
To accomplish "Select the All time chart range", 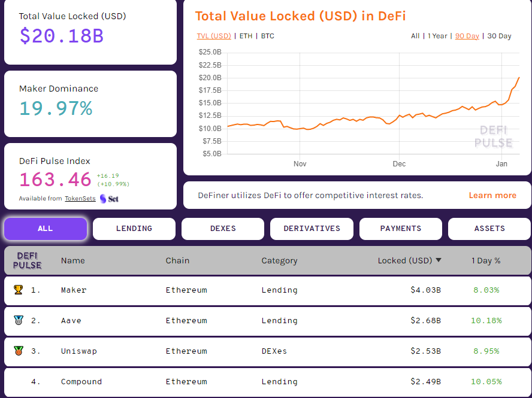I will (415, 36).
